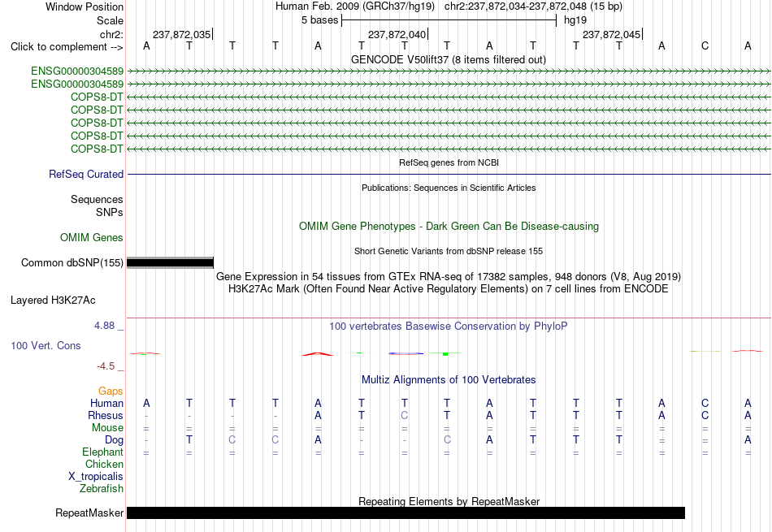The height and width of the screenshot is (532, 772).
Task: Click the 'RefSeq genes from NCBI' title
Action: (449, 162)
